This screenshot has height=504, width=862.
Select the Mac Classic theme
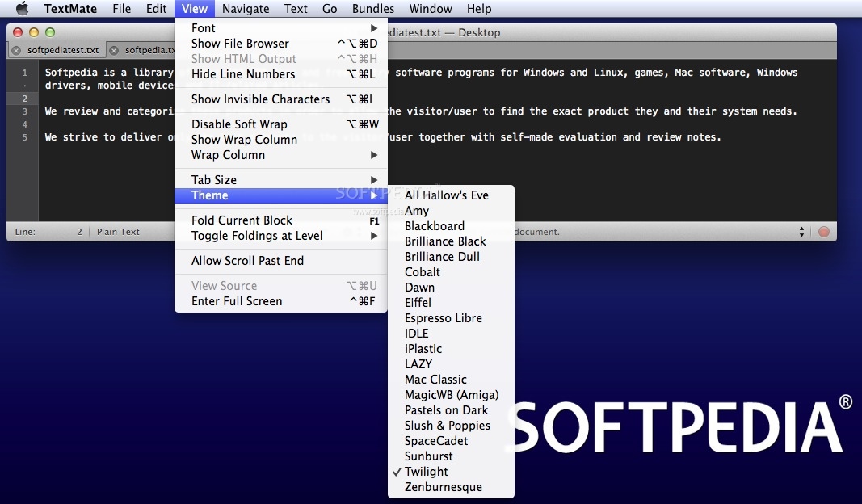(451, 380)
